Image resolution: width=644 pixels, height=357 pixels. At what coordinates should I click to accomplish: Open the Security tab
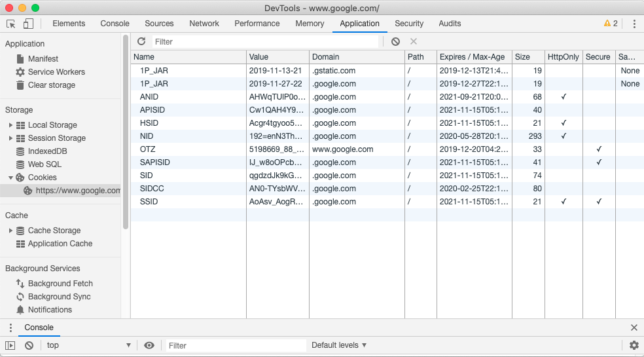(x=409, y=24)
